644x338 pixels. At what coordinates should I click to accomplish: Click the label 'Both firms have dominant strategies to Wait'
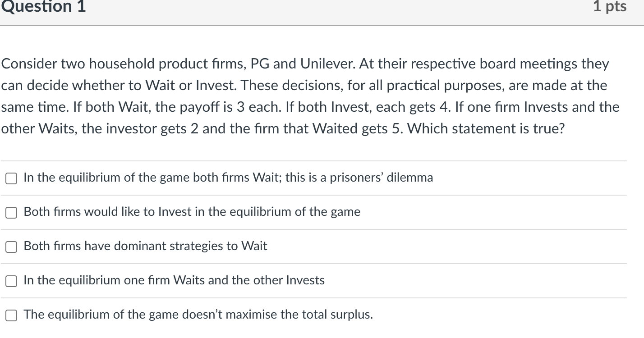[145, 246]
